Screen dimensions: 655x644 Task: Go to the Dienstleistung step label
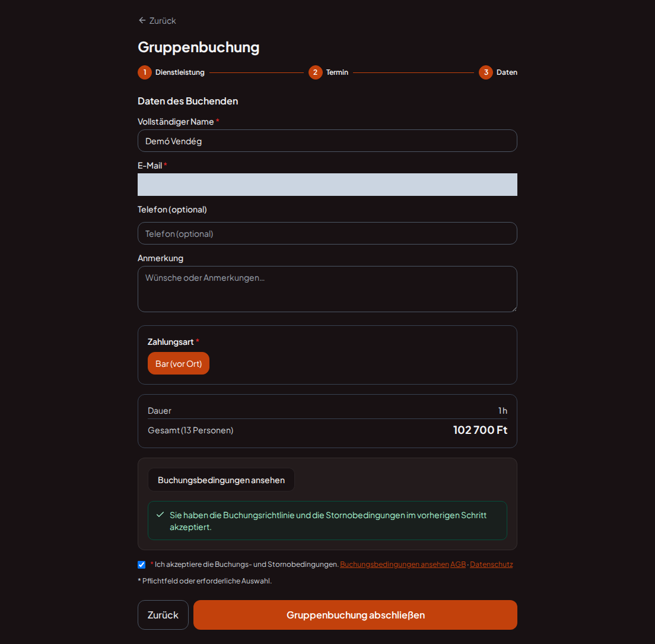point(180,72)
